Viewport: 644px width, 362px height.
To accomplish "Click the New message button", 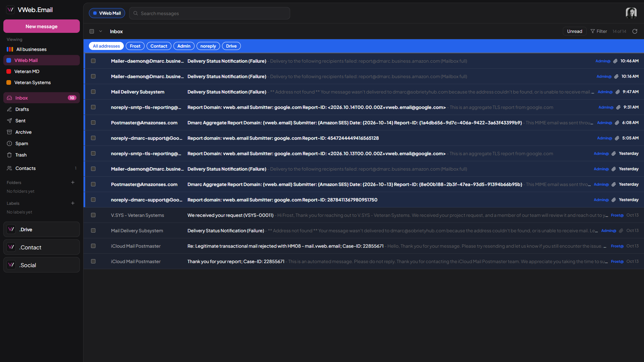I will [x=42, y=26].
